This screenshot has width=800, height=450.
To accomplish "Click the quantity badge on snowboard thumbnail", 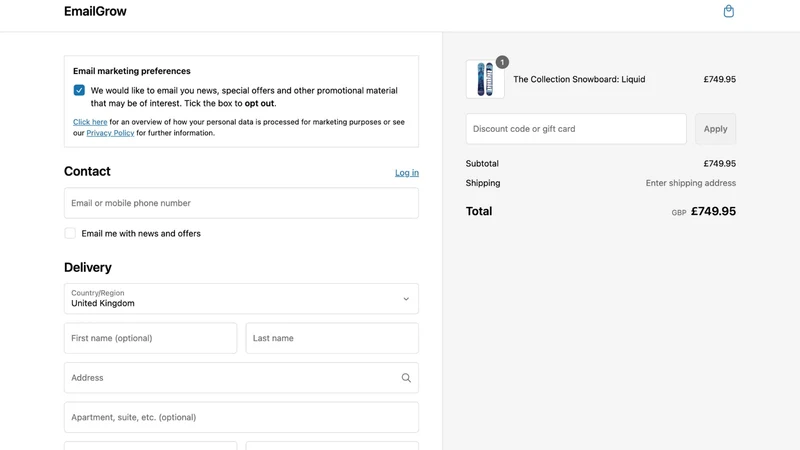I will [x=502, y=62].
